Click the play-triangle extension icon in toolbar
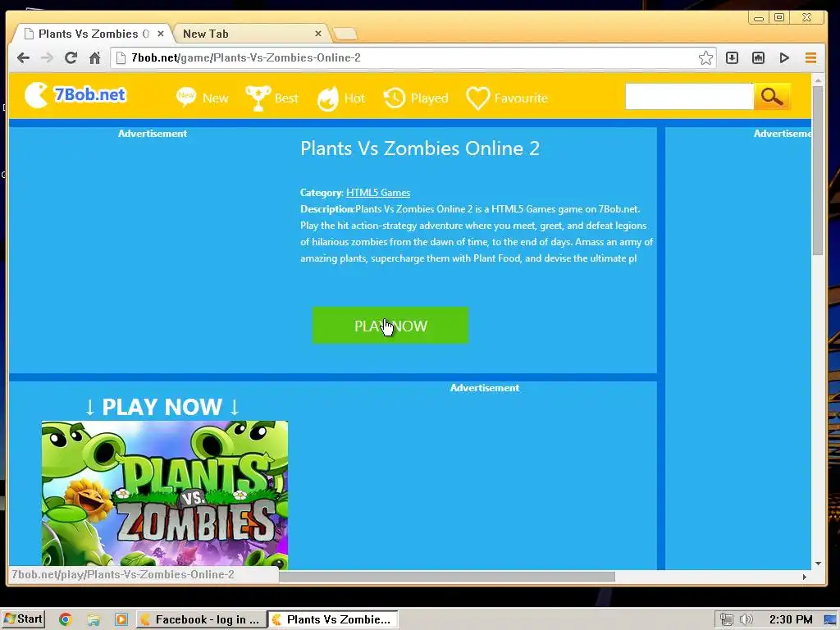840x630 pixels. tap(784, 58)
